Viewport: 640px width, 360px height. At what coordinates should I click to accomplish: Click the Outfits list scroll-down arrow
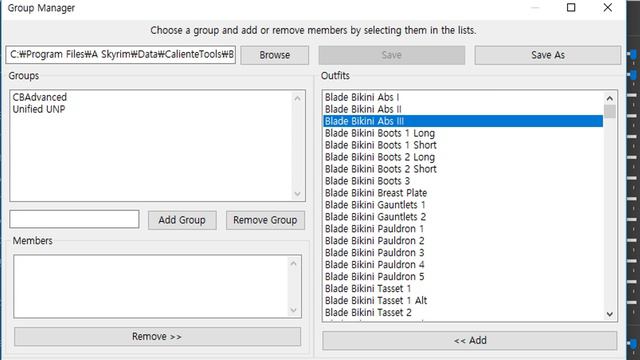(609, 314)
